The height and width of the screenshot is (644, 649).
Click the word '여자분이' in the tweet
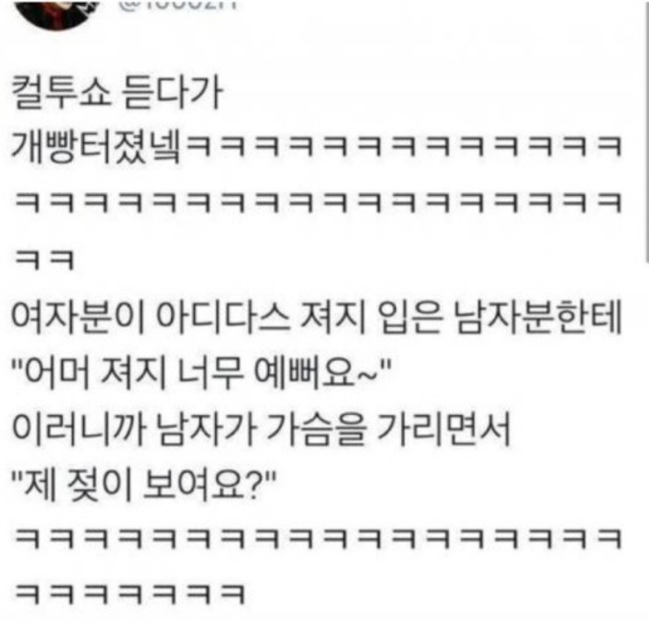point(78,320)
